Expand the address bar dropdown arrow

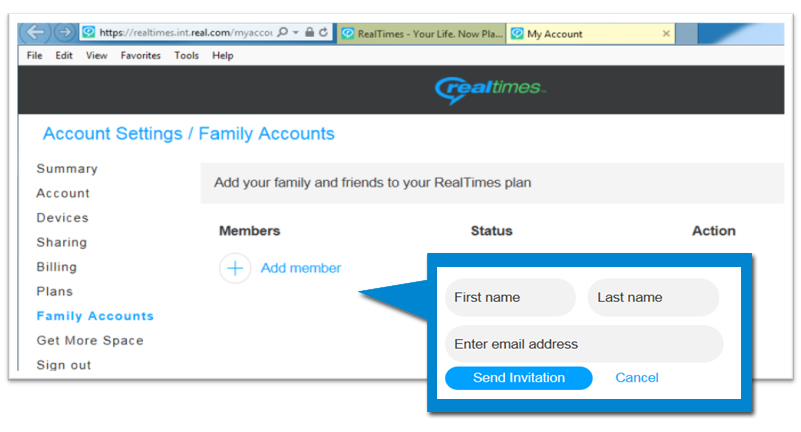coord(297,33)
